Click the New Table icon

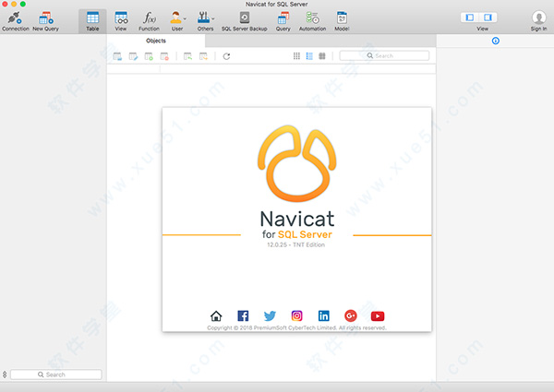click(x=149, y=56)
